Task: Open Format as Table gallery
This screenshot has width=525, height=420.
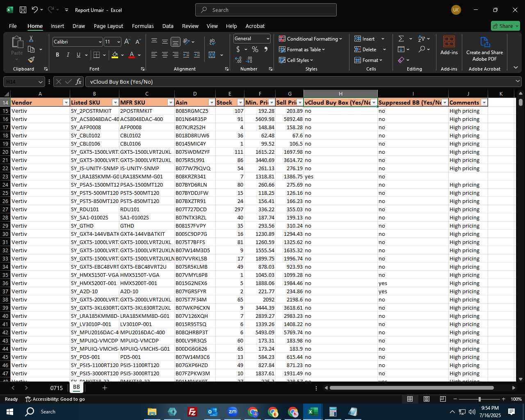Action: [302, 49]
